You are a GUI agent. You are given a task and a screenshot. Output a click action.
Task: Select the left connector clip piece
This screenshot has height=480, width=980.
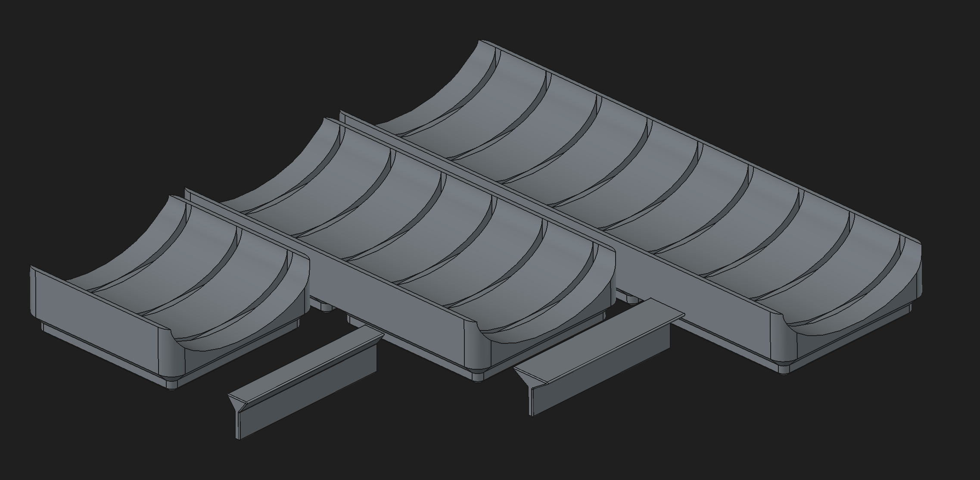click(306, 381)
